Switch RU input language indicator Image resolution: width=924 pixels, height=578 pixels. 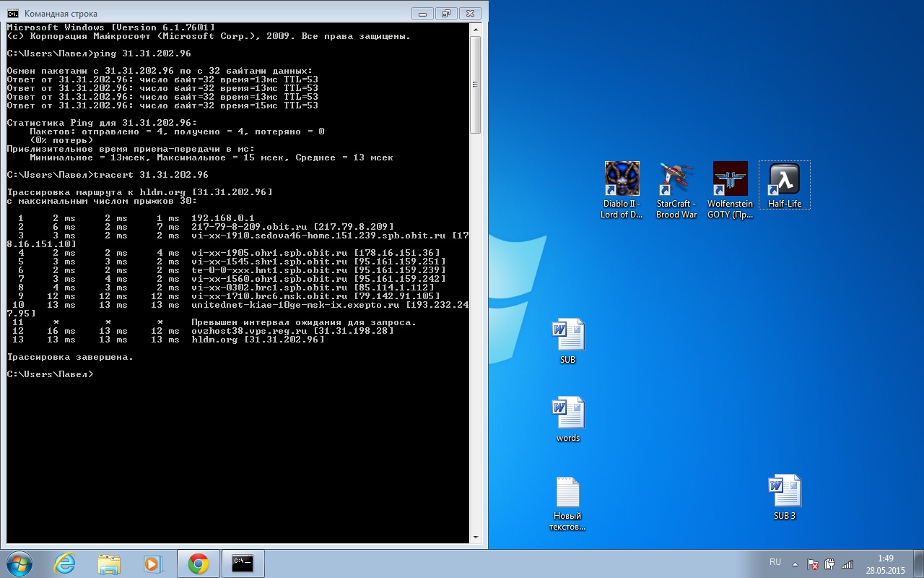(775, 562)
